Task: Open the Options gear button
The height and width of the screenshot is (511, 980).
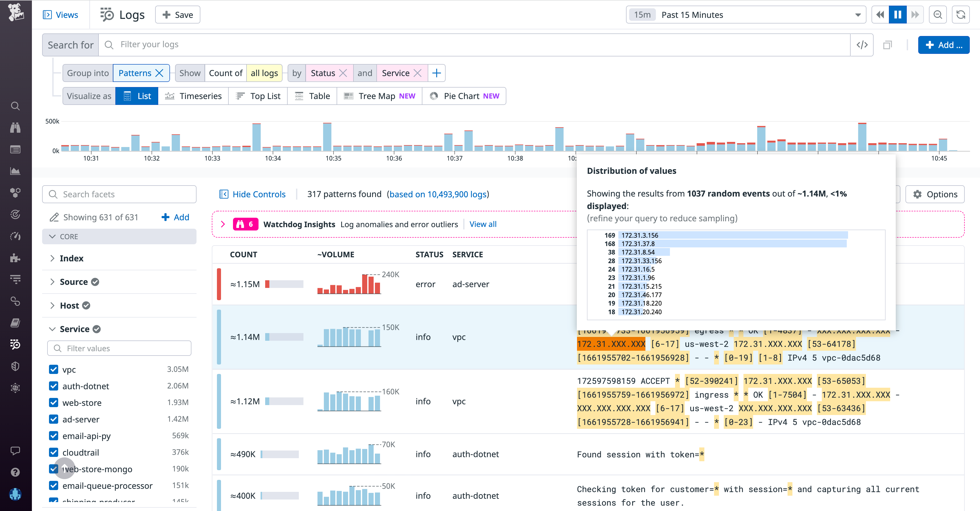Action: click(x=935, y=194)
